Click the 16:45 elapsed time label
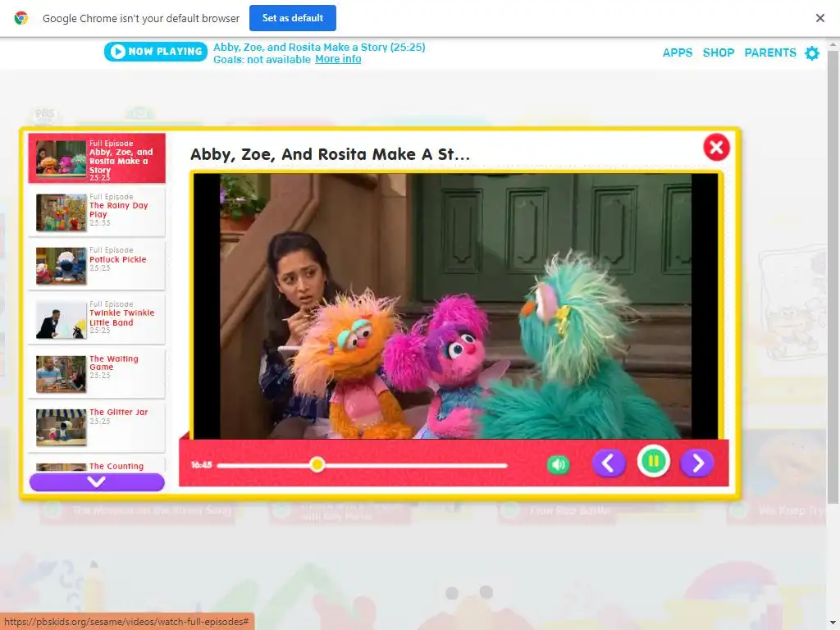 point(202,464)
